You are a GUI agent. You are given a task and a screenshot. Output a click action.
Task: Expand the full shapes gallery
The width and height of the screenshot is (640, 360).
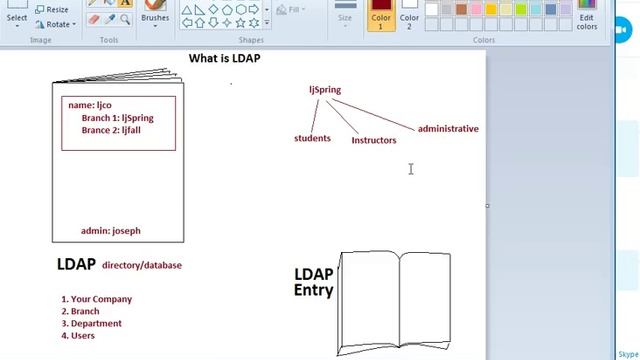pos(267,23)
